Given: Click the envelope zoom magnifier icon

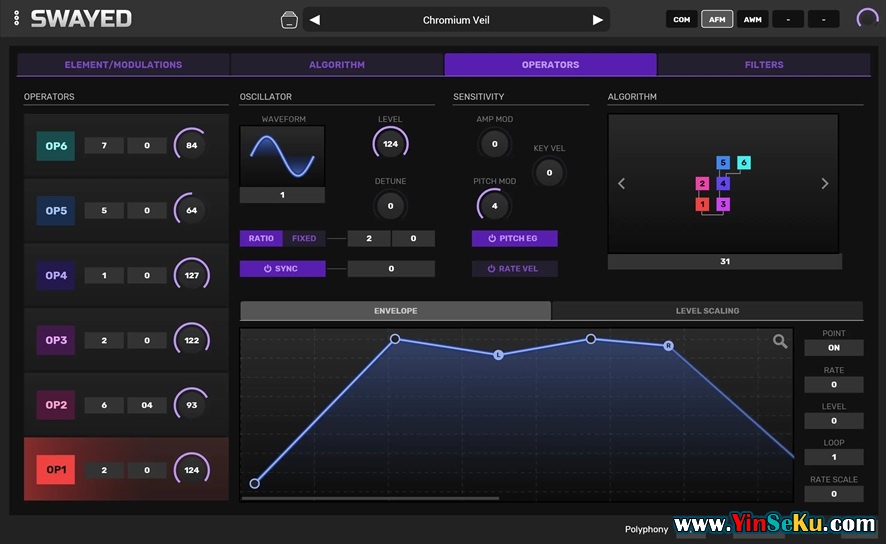Looking at the screenshot, I should click(780, 342).
